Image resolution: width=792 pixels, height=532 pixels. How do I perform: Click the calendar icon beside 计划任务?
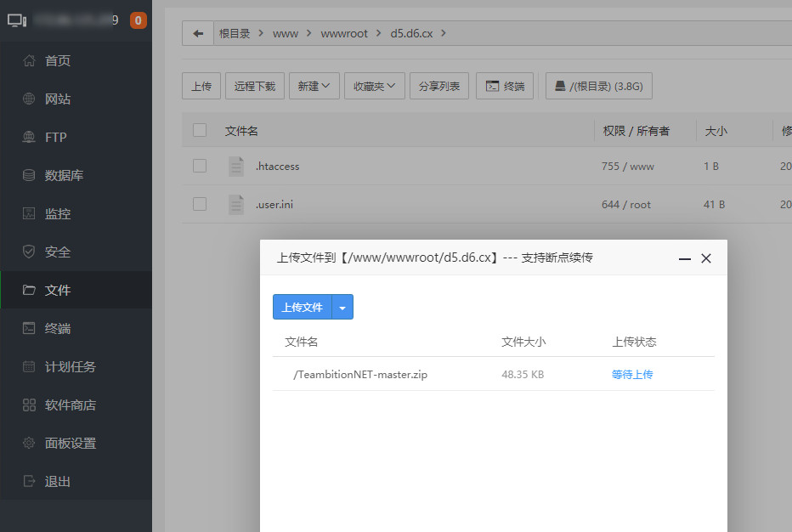click(x=29, y=366)
